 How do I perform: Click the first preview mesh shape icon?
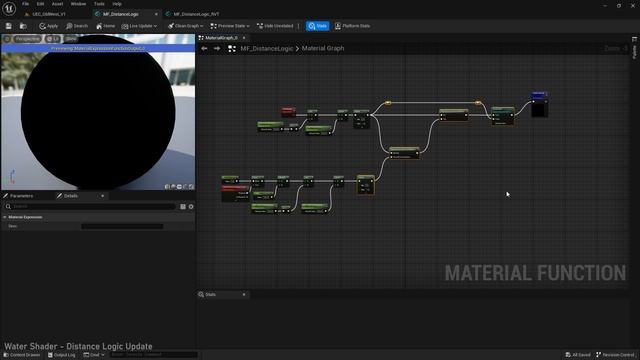(167, 187)
